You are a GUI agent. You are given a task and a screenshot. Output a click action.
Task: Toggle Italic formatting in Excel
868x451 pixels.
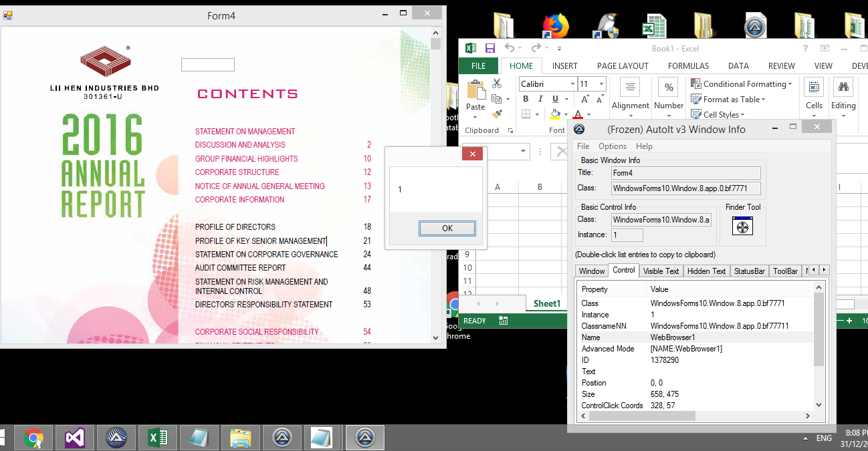click(x=540, y=99)
